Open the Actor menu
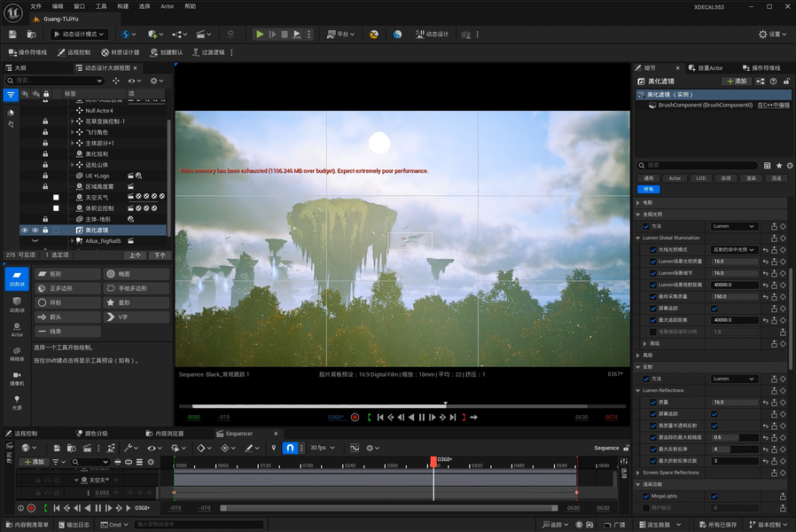796x532 pixels. coord(167,6)
